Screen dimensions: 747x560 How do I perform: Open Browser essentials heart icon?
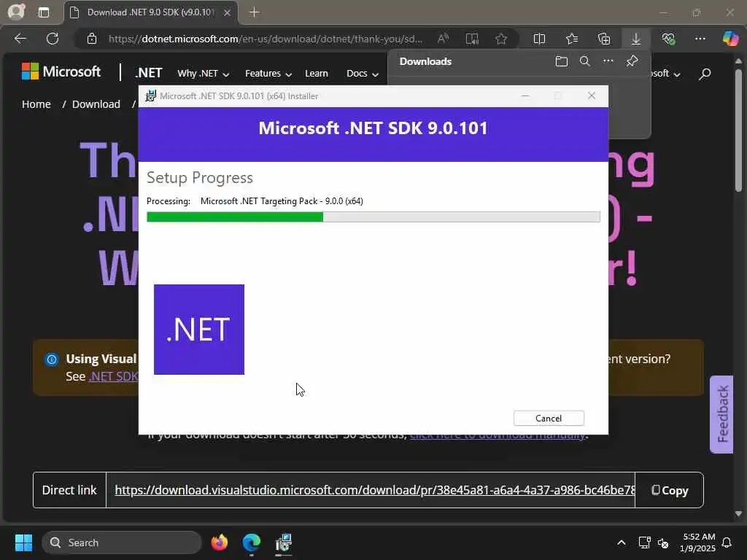(x=668, y=39)
